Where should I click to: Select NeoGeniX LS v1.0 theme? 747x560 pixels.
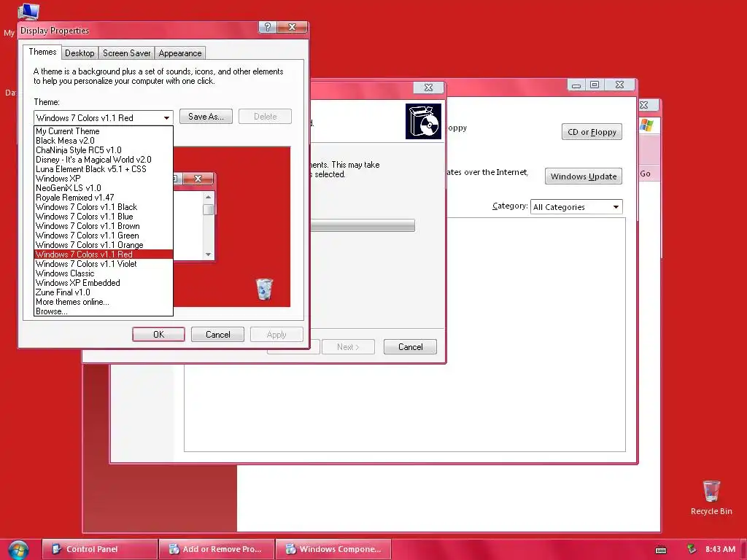click(104, 188)
